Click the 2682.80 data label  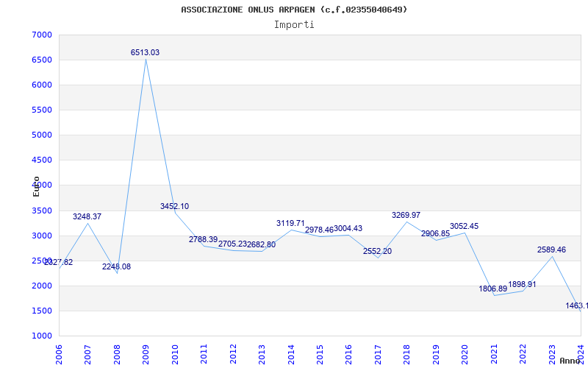pyautogui.click(x=262, y=245)
